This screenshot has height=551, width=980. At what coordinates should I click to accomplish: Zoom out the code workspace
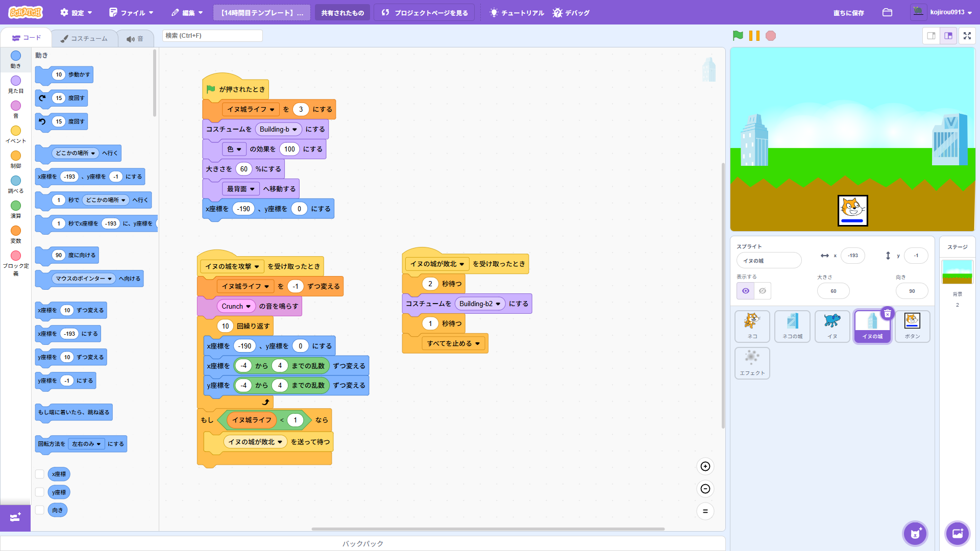click(705, 489)
